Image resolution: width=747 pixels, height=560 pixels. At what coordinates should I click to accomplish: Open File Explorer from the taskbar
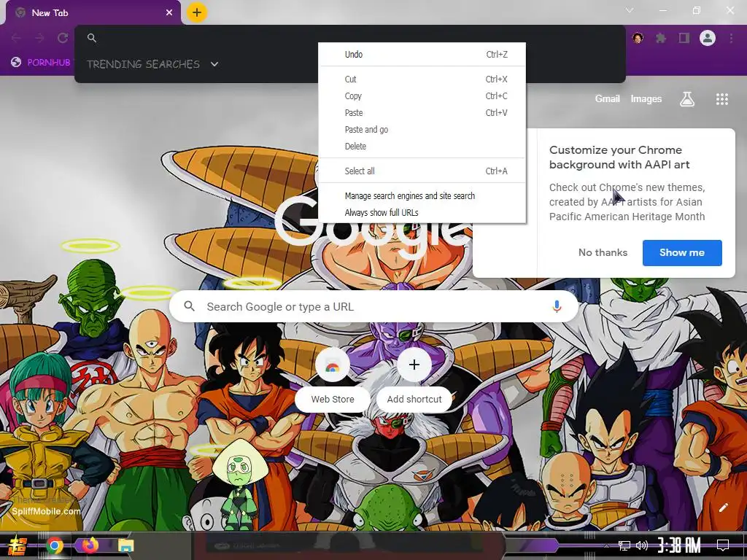click(x=125, y=545)
